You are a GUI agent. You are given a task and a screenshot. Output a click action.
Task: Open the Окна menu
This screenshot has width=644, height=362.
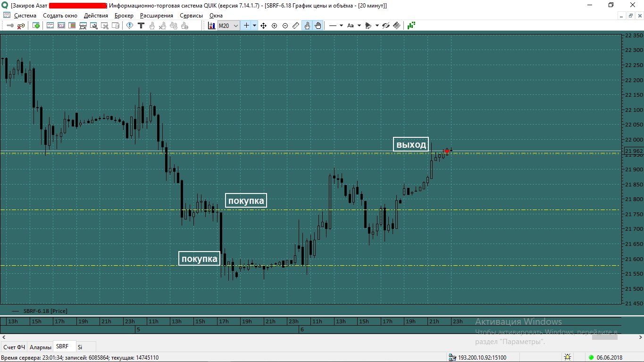[x=216, y=16]
